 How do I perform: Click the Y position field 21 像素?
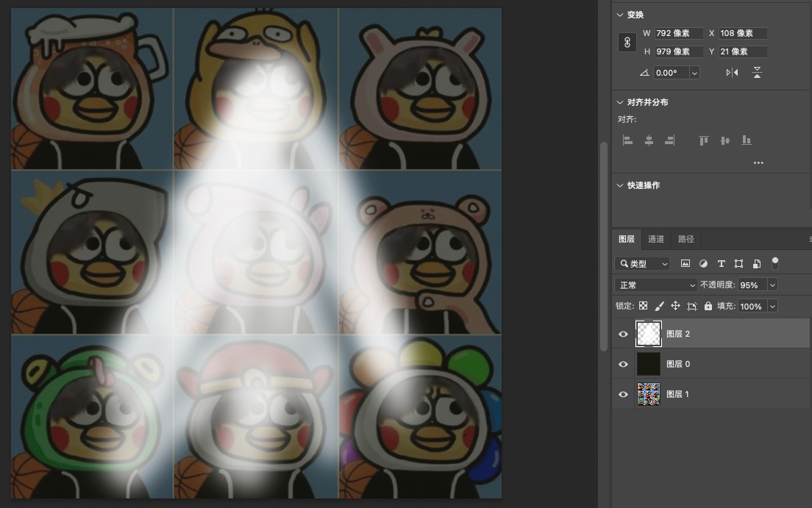click(743, 51)
